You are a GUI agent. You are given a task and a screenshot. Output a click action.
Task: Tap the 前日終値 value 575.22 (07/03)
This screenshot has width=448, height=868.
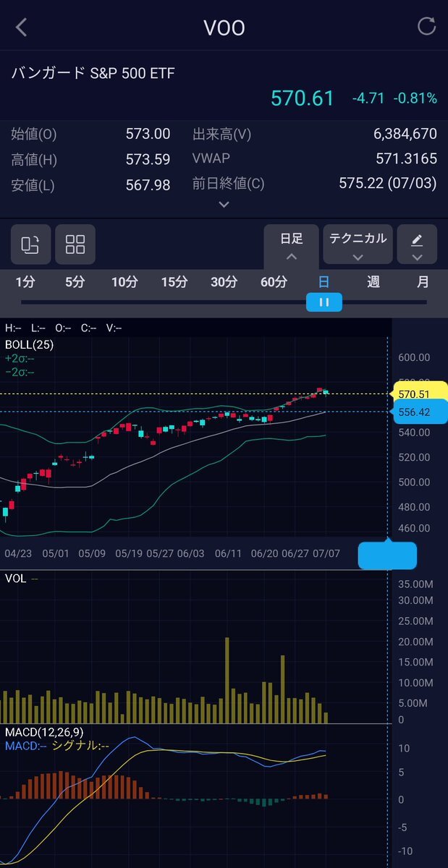(x=388, y=183)
